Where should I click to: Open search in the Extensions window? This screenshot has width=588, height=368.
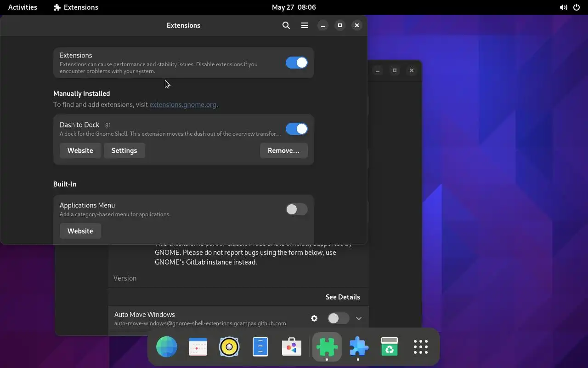pos(286,25)
